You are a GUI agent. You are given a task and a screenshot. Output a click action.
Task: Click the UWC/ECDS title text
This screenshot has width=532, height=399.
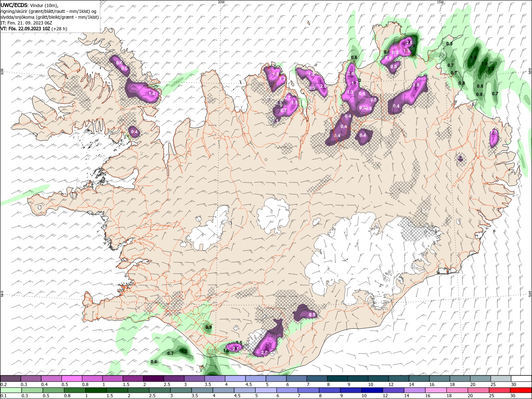(x=14, y=5)
